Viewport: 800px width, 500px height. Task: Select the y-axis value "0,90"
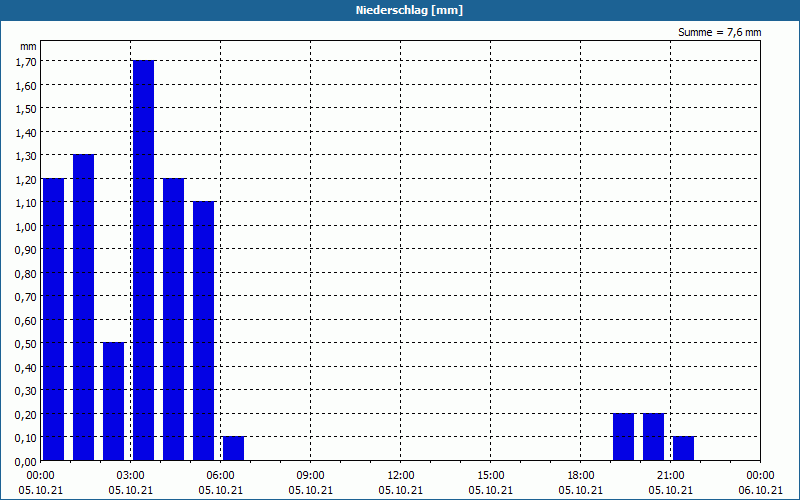coord(27,250)
